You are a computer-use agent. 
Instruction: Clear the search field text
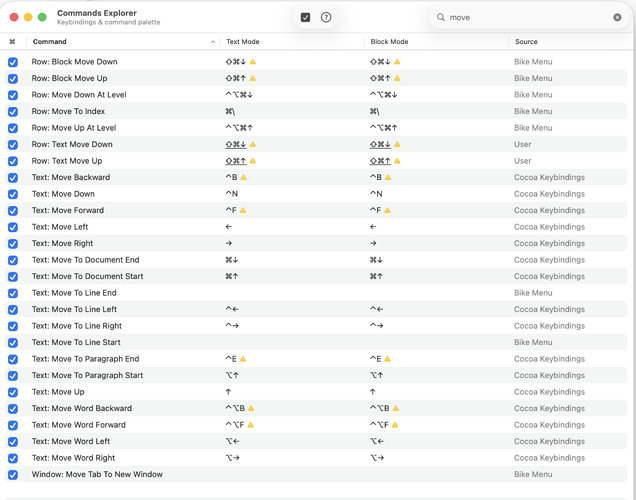617,17
